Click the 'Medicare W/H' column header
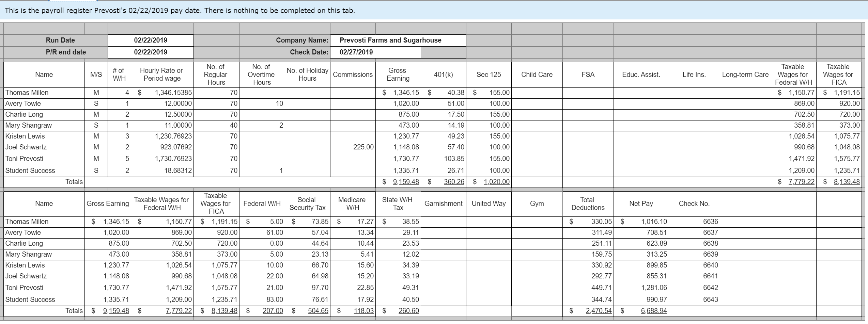This screenshot has width=868, height=324. [353, 204]
